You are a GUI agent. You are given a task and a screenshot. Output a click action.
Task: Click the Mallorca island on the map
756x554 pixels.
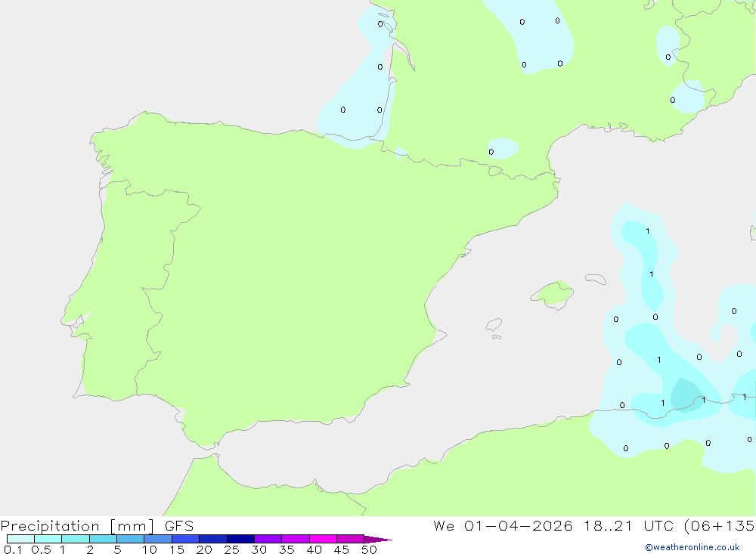tap(553, 295)
